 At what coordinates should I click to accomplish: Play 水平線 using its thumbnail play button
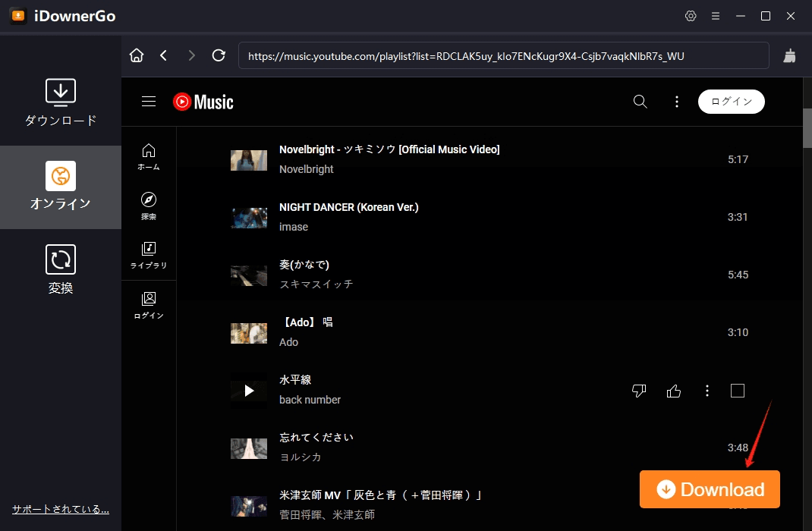[249, 391]
